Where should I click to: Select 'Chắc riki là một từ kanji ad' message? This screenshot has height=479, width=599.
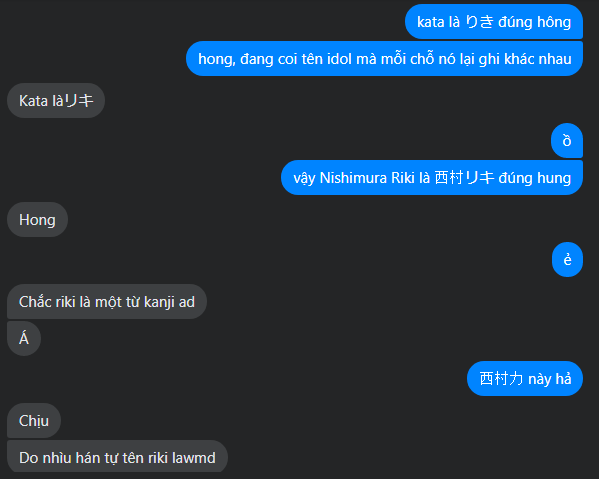pos(107,302)
